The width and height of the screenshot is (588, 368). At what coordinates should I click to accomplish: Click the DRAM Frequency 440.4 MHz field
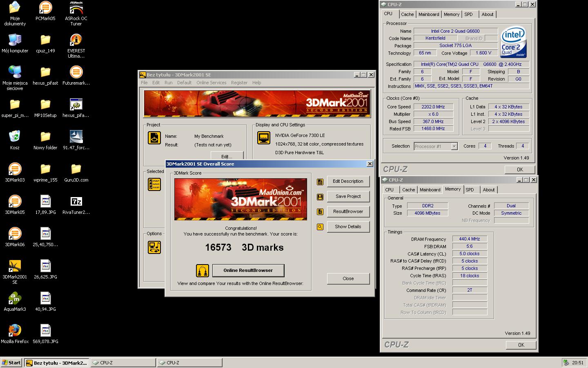coord(470,239)
